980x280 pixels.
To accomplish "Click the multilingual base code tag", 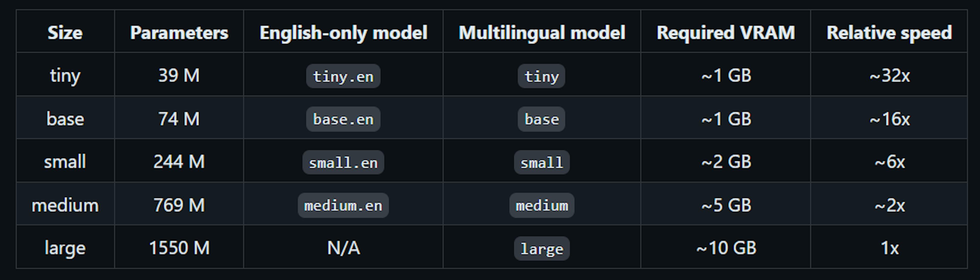I will (541, 119).
